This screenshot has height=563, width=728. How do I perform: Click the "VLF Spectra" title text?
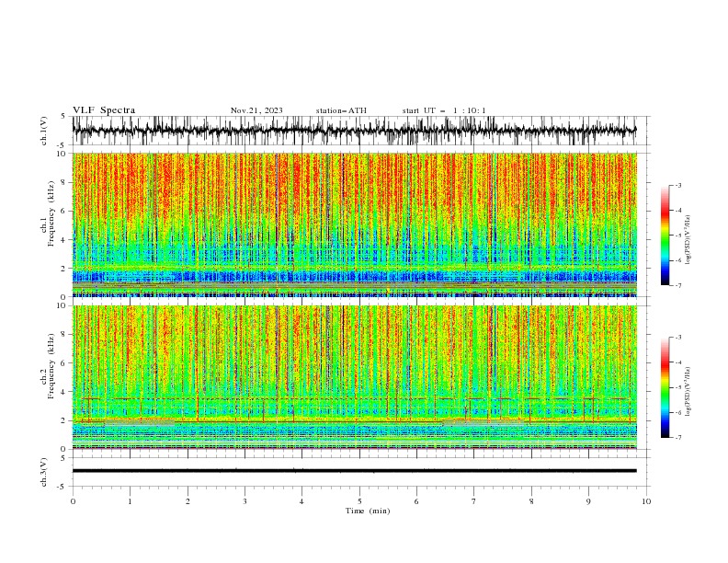[104, 110]
